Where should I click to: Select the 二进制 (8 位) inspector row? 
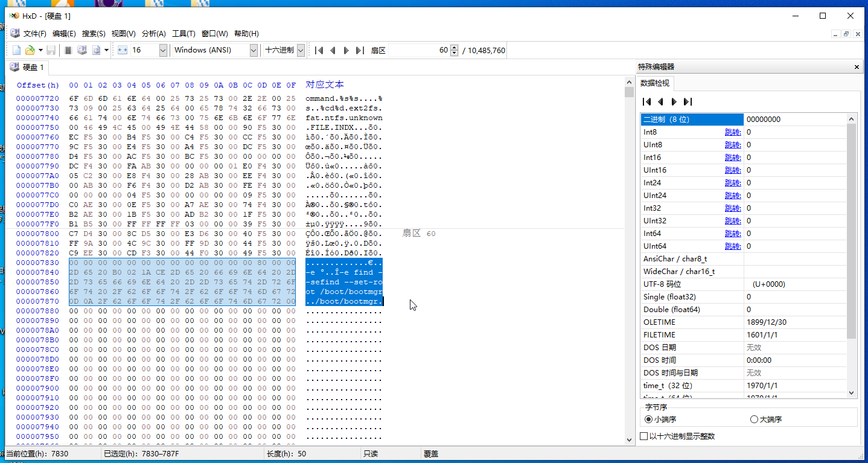744,120
